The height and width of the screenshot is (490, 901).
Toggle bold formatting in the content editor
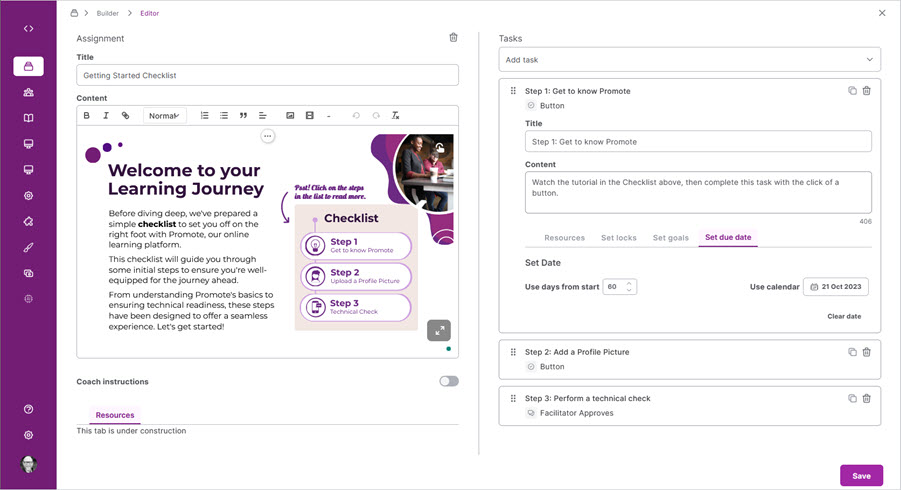[x=87, y=116]
